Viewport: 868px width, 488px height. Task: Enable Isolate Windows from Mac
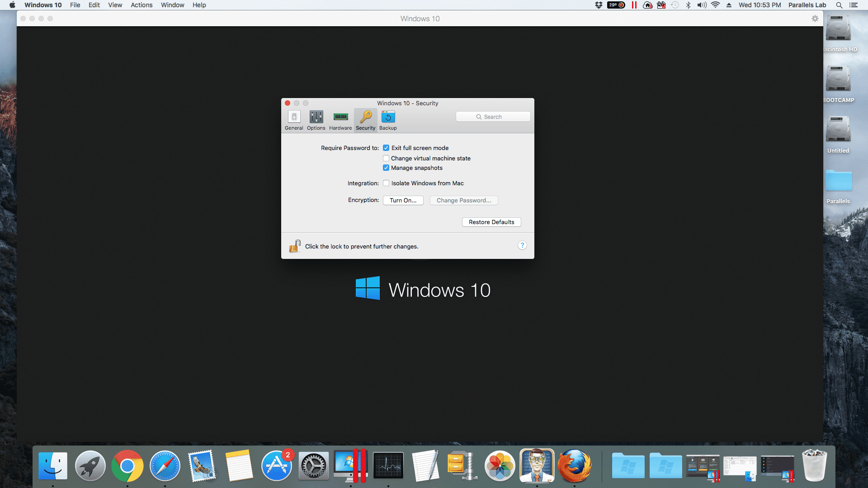(386, 183)
